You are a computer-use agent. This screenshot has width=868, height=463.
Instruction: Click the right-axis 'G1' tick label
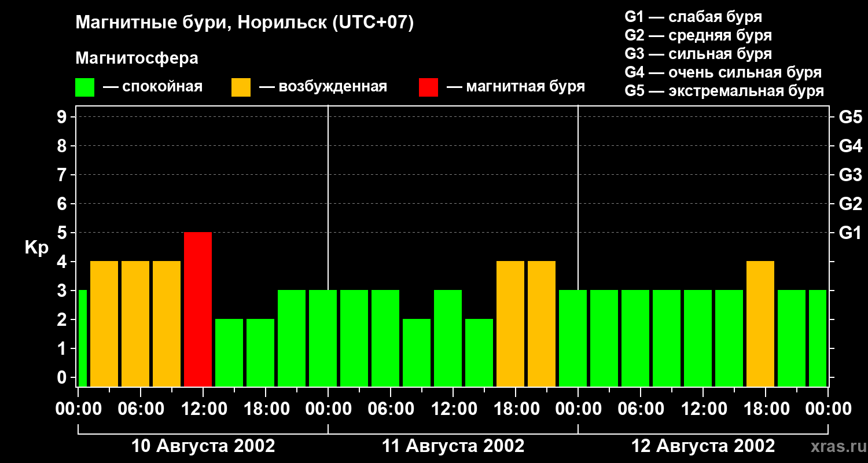(x=851, y=233)
